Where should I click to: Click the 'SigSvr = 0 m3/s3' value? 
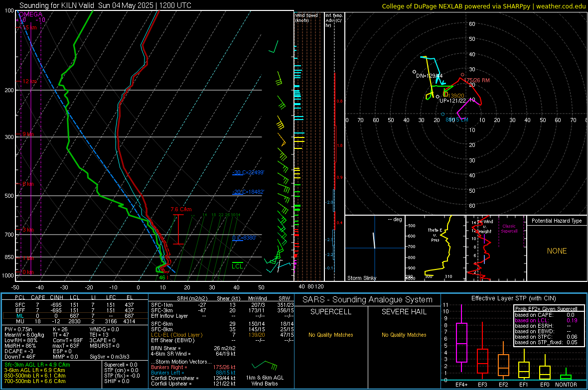(110, 357)
